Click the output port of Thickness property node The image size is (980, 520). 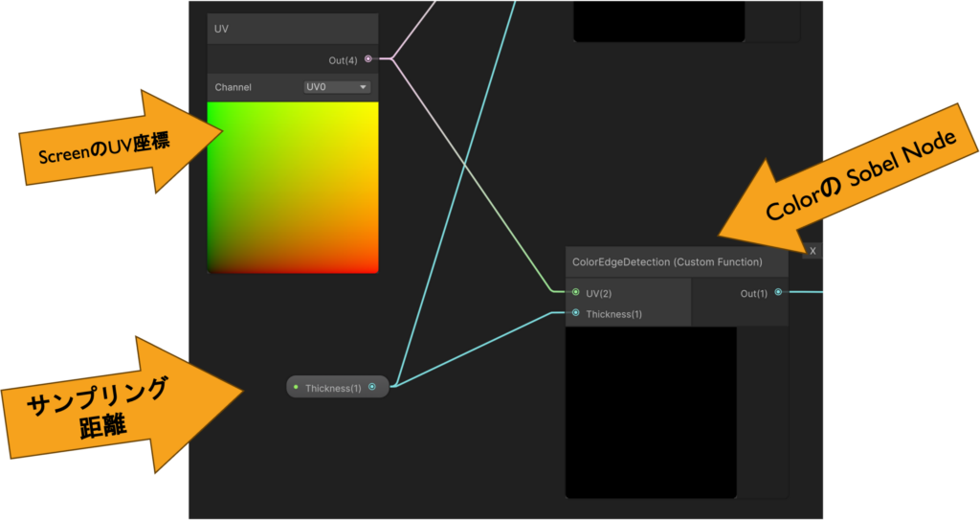pyautogui.click(x=372, y=387)
